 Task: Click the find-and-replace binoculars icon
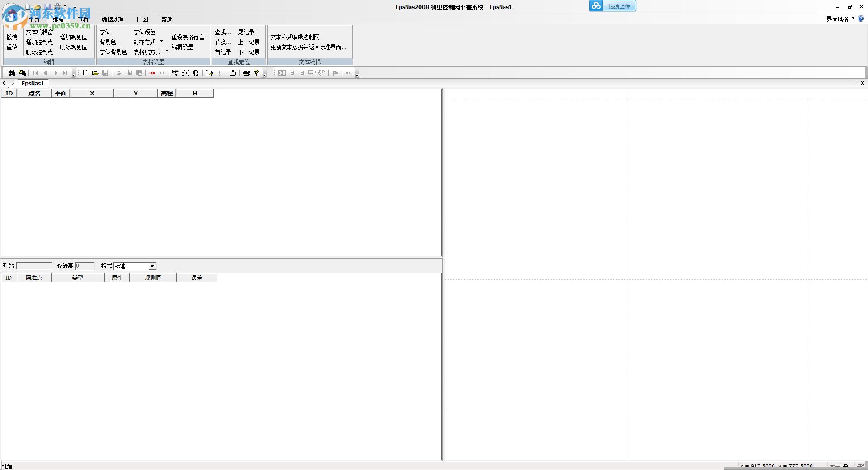click(22, 73)
